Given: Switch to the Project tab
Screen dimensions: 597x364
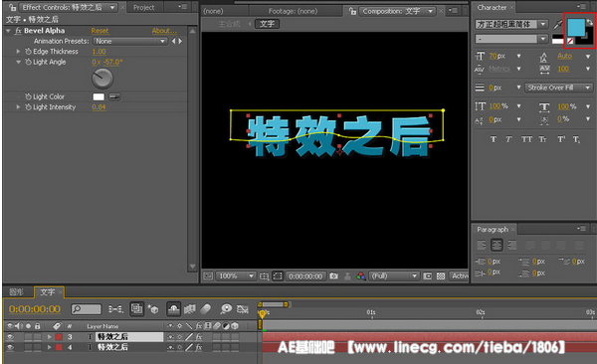Looking at the screenshot, I should click(143, 7).
